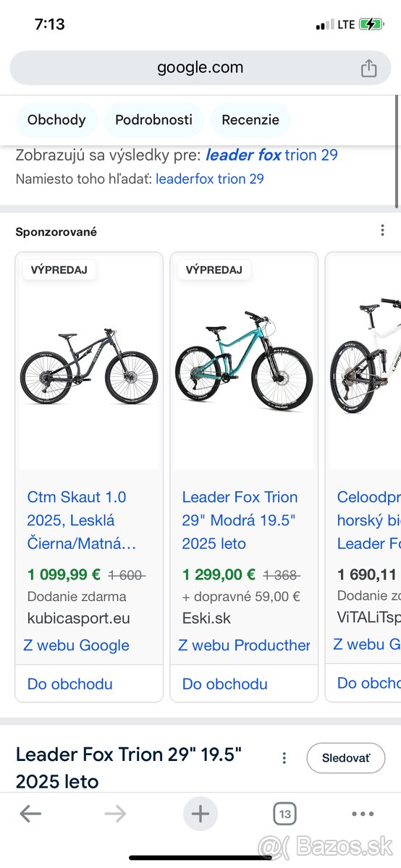This screenshot has width=401, height=868.
Task: Open the browser more options menu
Action: [363, 814]
